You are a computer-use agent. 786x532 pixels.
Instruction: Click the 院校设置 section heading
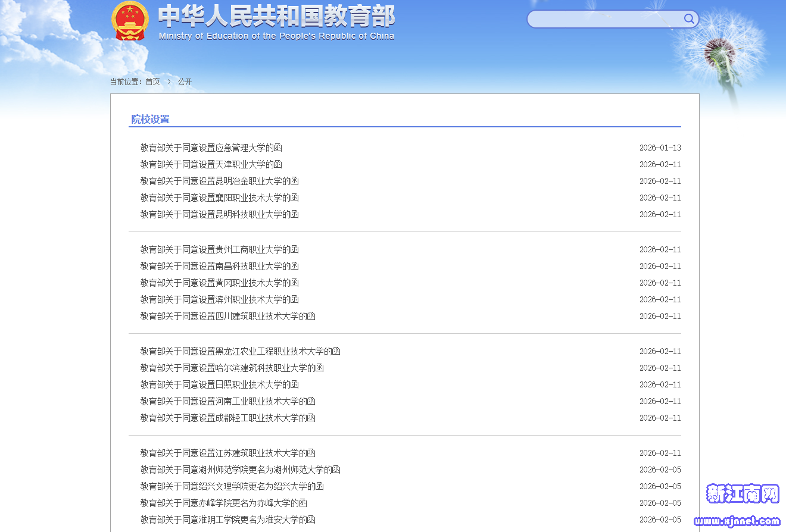click(x=150, y=119)
